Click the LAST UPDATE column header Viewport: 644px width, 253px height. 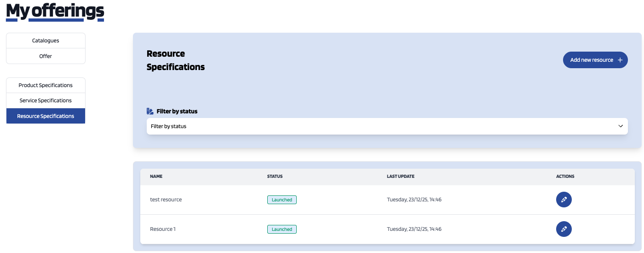click(400, 177)
